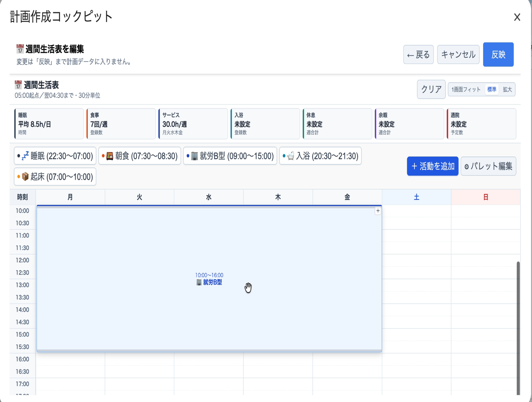Screen dimensions: 532x402
Task: Pick the 入浴 (20:30〜21:30) palette chip
Action: click(x=320, y=156)
